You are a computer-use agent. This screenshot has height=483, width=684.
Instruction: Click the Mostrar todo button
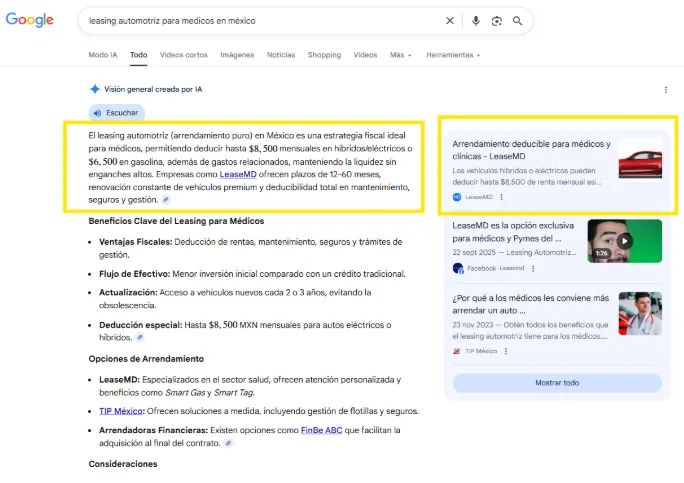coord(557,383)
